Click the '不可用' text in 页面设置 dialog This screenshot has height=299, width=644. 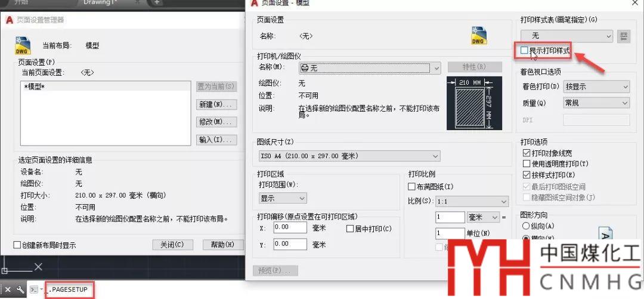pos(308,95)
